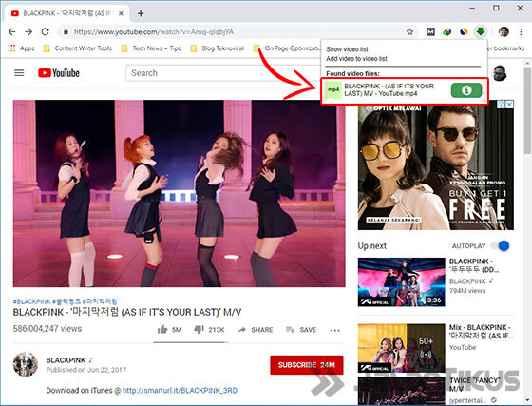Open the Apps shortcut in bookmarks bar
Screen dimensions: 532x406
point(21,48)
